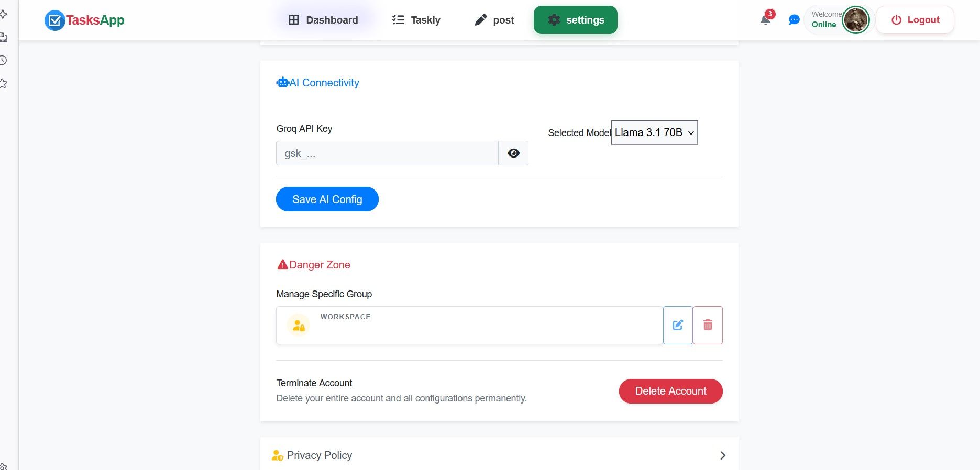
Task: Go to the Dashboard tab
Action: (x=323, y=20)
